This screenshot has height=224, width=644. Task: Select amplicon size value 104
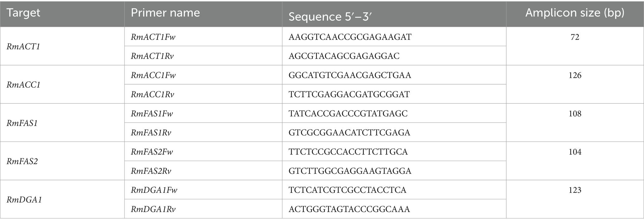[x=575, y=152]
